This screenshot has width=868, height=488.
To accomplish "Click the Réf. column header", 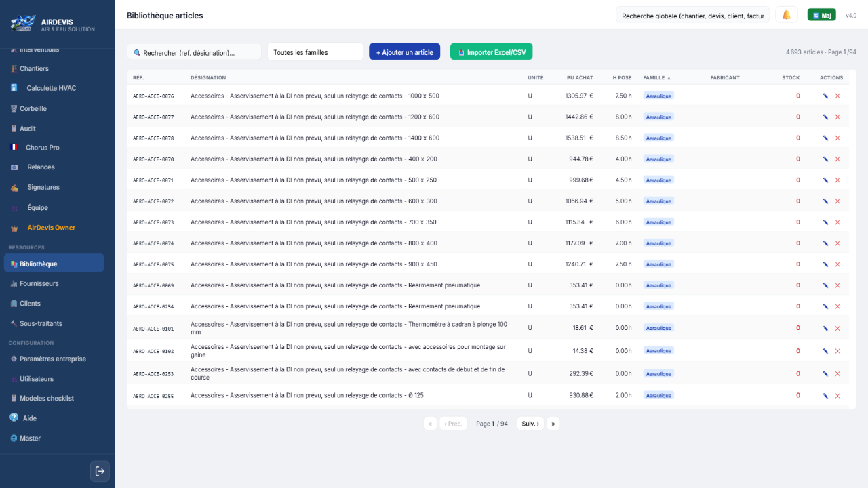I will tap(138, 77).
